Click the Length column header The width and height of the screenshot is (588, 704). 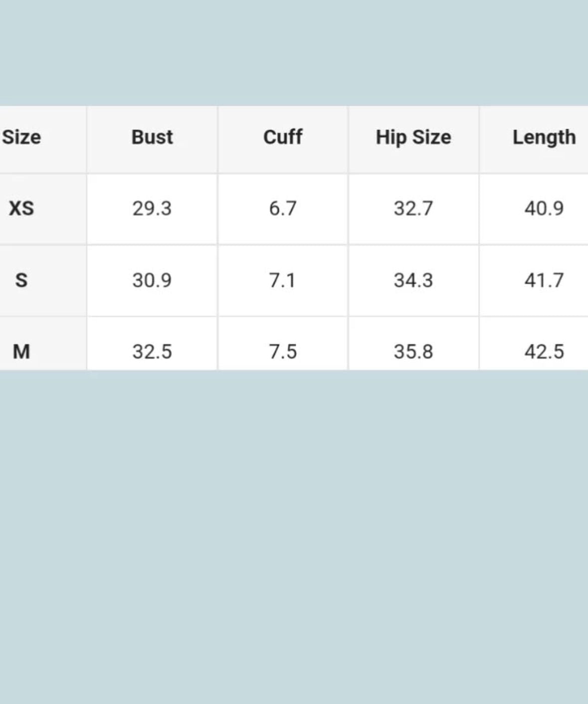click(x=544, y=137)
